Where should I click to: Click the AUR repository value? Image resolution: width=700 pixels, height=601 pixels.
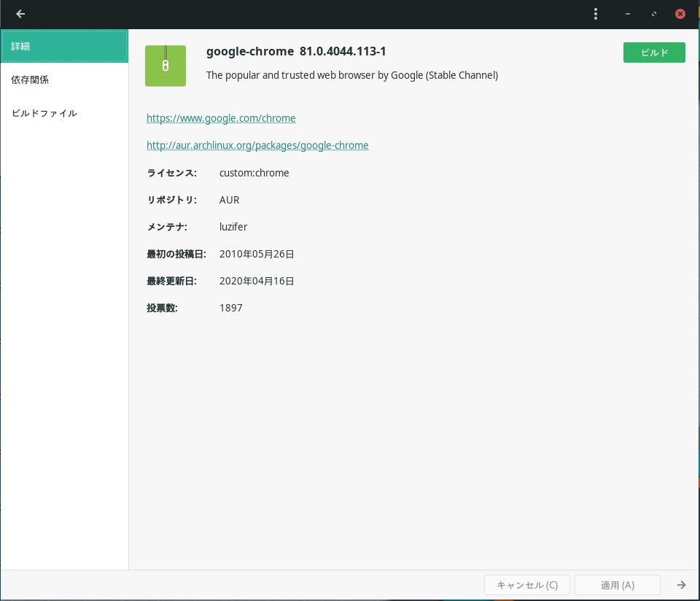coord(230,200)
